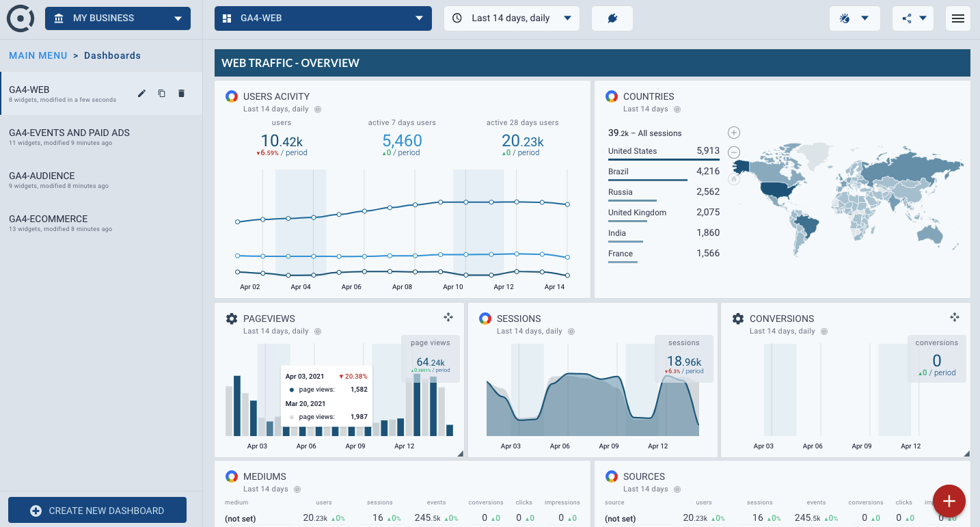980x527 pixels.
Task: Click the period info icon under Users Acivity
Action: coord(318,109)
